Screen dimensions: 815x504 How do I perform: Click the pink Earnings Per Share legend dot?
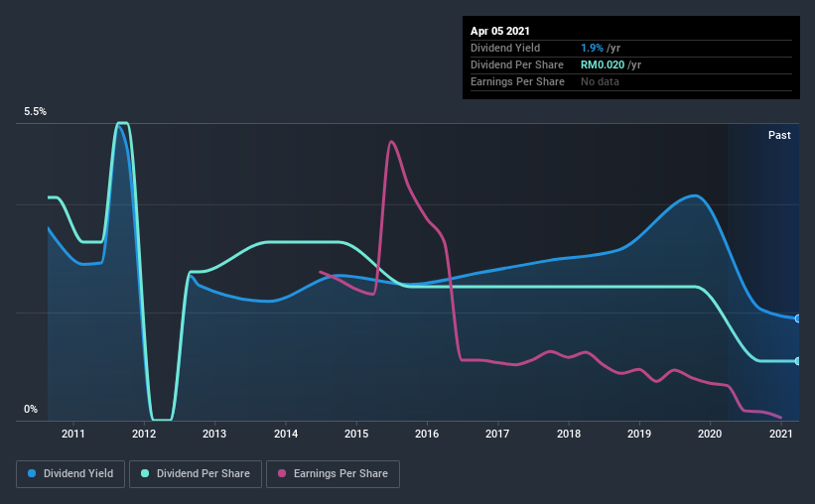click(282, 473)
